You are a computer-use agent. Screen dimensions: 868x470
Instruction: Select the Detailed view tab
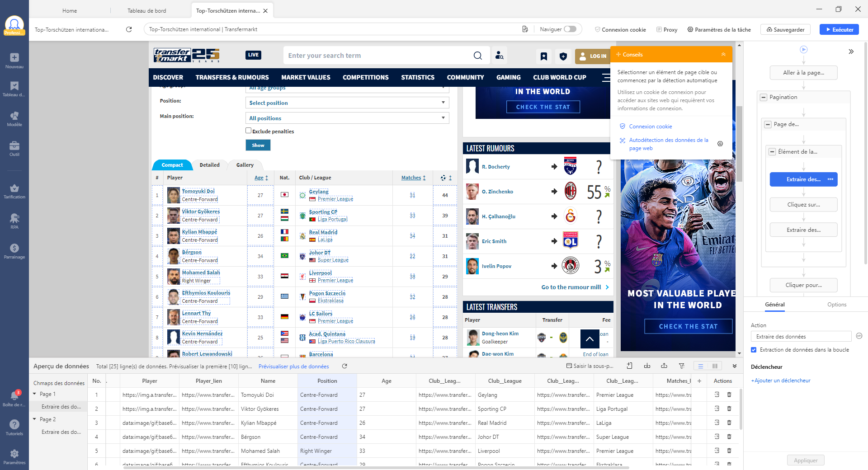tap(209, 165)
